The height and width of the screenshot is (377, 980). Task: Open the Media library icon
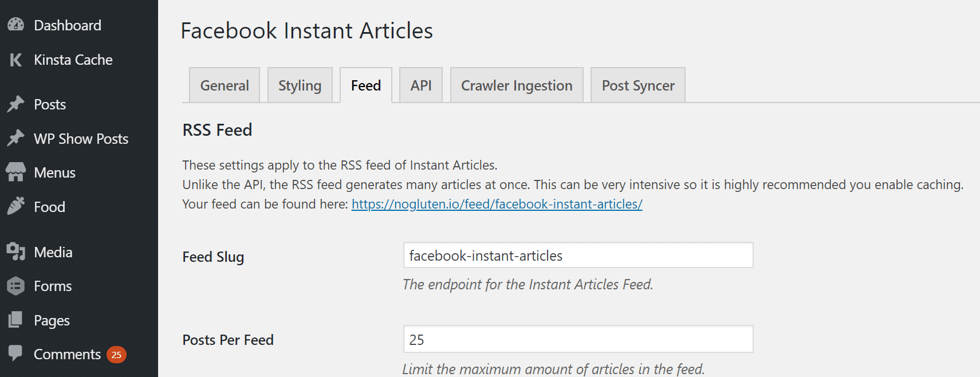15,252
